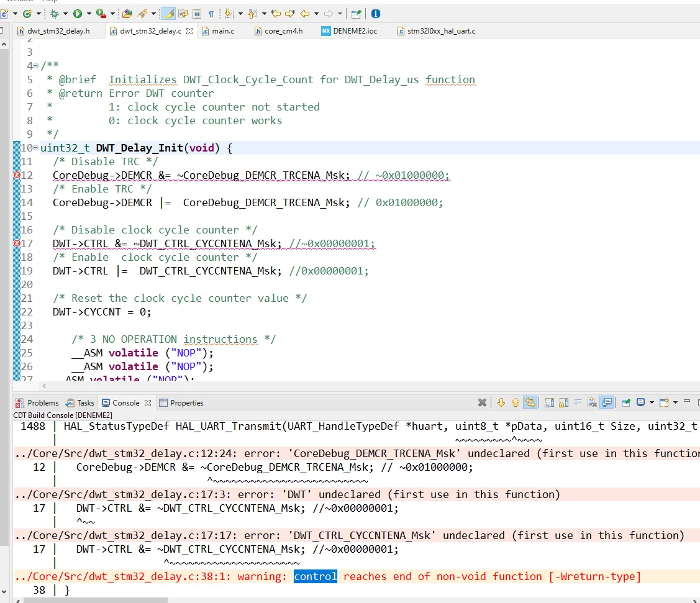The width and height of the screenshot is (700, 603).
Task: Click the blue information icon
Action: (376, 14)
